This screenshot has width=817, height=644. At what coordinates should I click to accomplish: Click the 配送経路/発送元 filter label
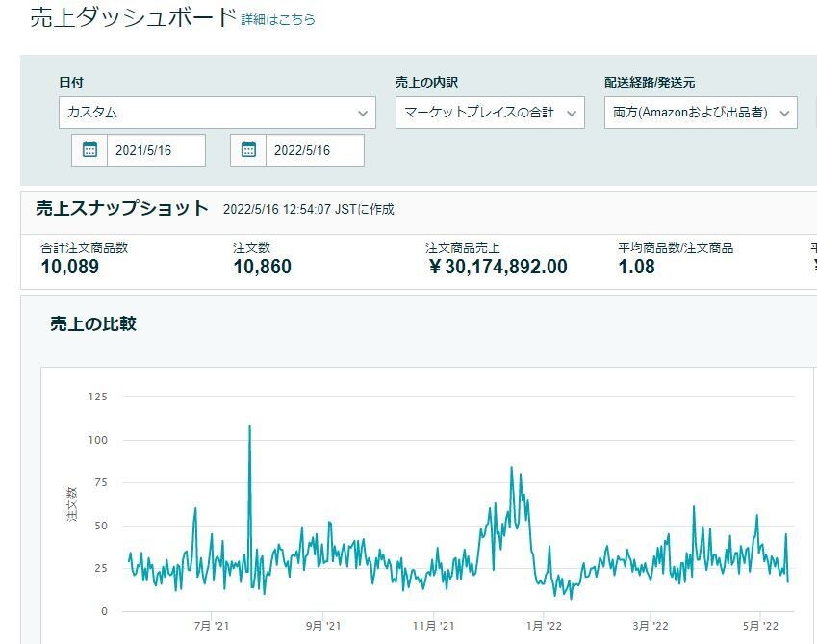650,83
